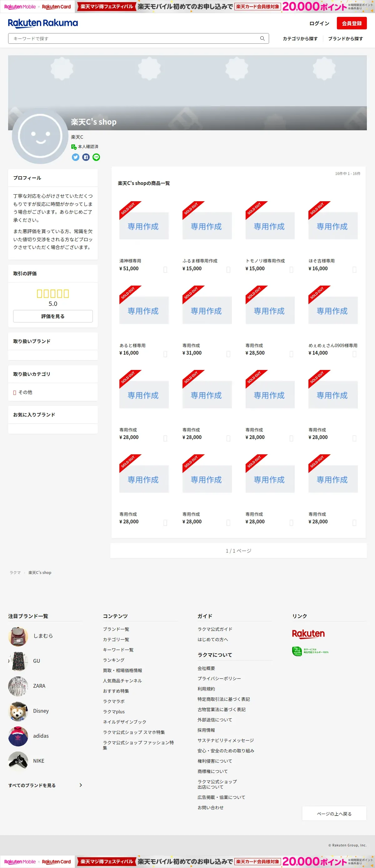This screenshot has height=868, width=375.
Task: Like the ふるま様専用作成 item heart
Action: (228, 269)
